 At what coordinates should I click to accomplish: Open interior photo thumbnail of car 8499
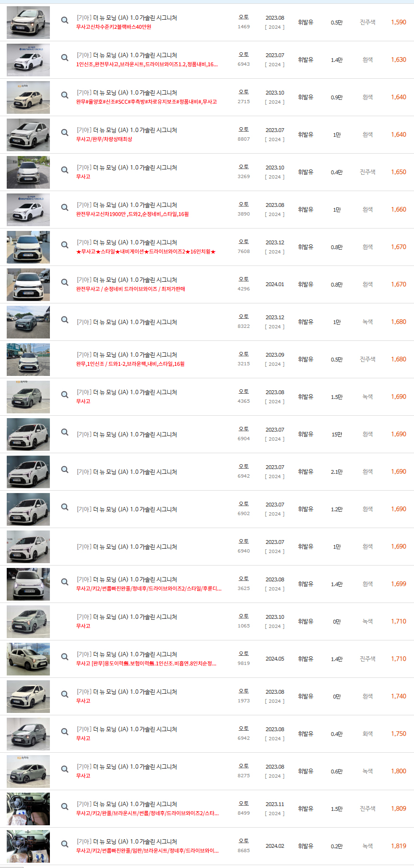[28, 809]
